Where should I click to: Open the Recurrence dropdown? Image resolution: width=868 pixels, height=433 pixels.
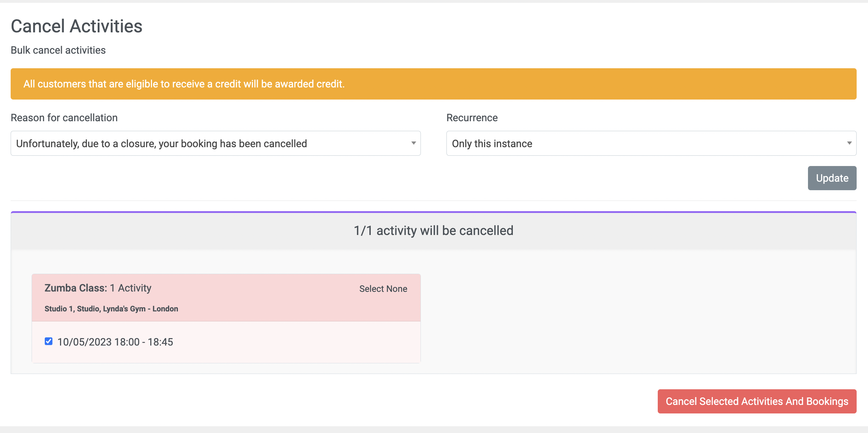coord(651,143)
